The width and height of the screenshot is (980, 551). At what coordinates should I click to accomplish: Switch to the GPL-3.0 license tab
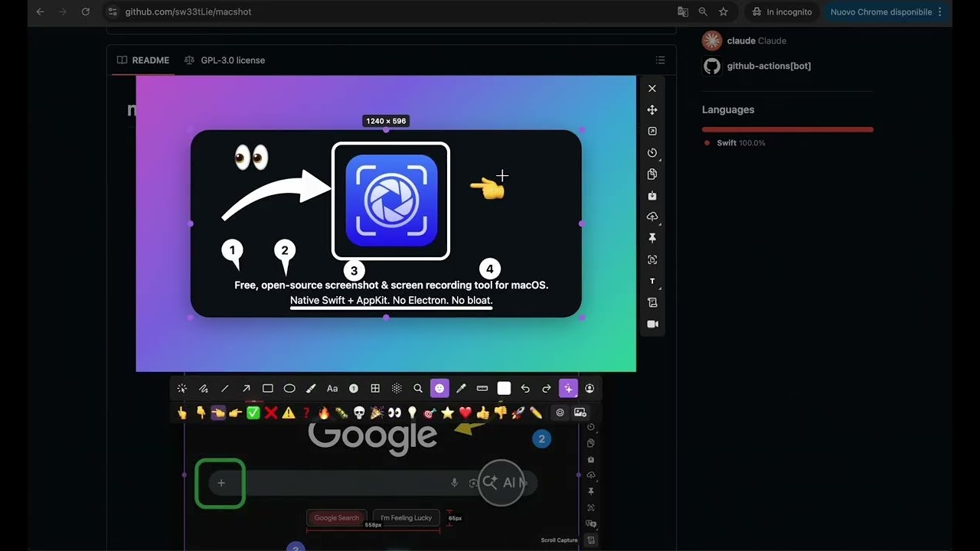point(224,60)
